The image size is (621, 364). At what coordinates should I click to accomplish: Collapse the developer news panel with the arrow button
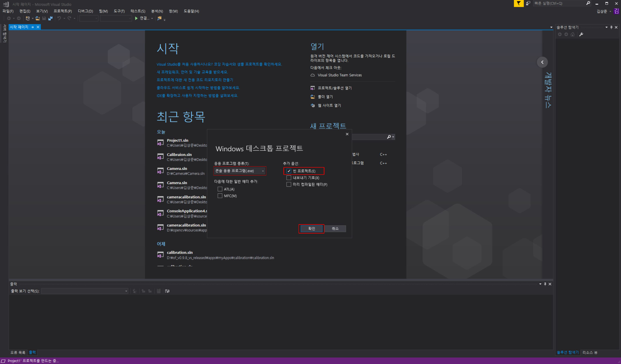coord(542,62)
